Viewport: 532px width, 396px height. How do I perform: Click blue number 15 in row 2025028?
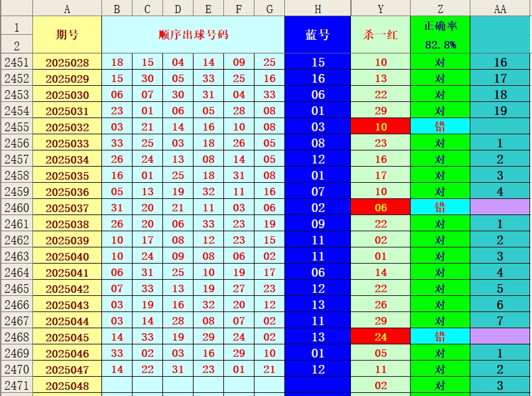pyautogui.click(x=317, y=62)
